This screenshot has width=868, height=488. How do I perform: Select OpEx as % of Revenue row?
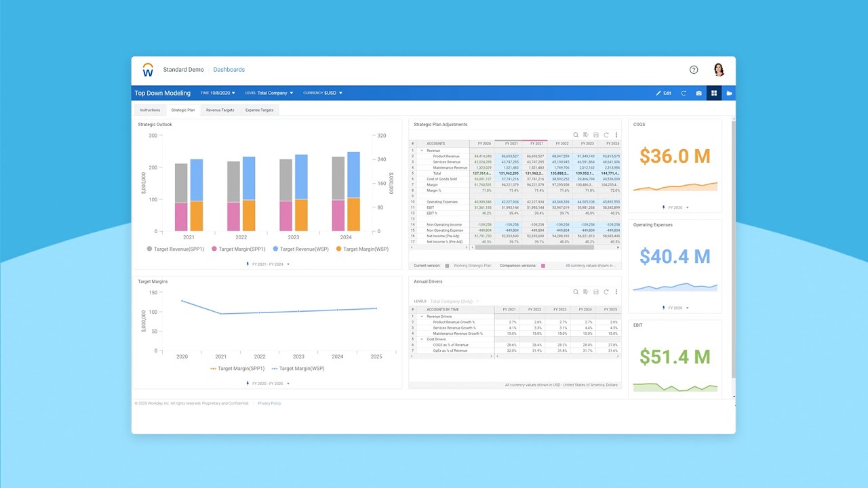pyautogui.click(x=515, y=350)
